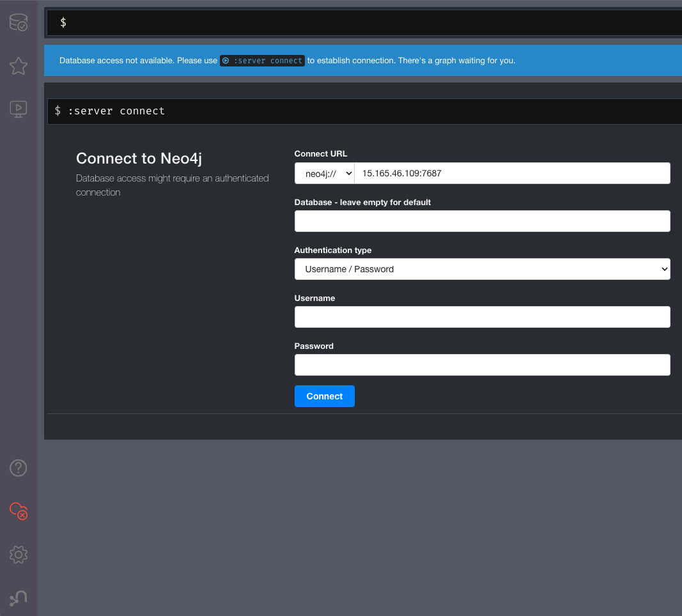Click the 'Connect URL' label

(x=321, y=154)
